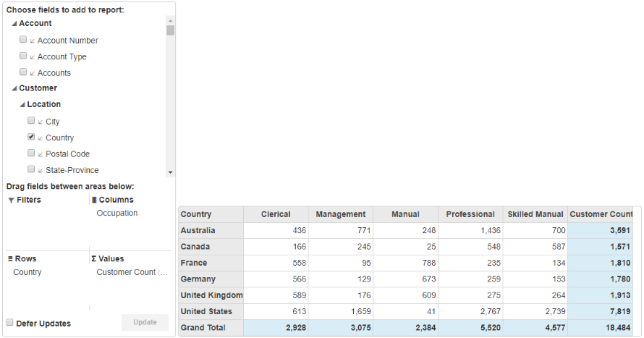The width and height of the screenshot is (644, 338).
Task: Tick the State-Province checkbox
Action: [31, 169]
